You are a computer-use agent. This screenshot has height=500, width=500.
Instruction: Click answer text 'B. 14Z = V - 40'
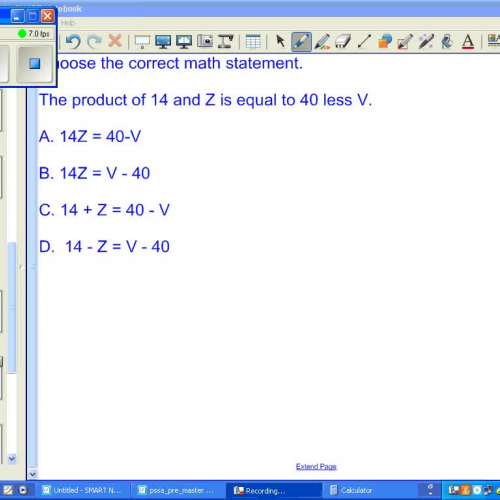[94, 173]
